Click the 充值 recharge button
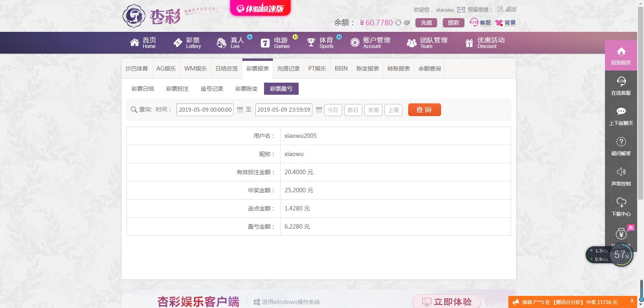The width and height of the screenshot is (644, 308). click(426, 23)
